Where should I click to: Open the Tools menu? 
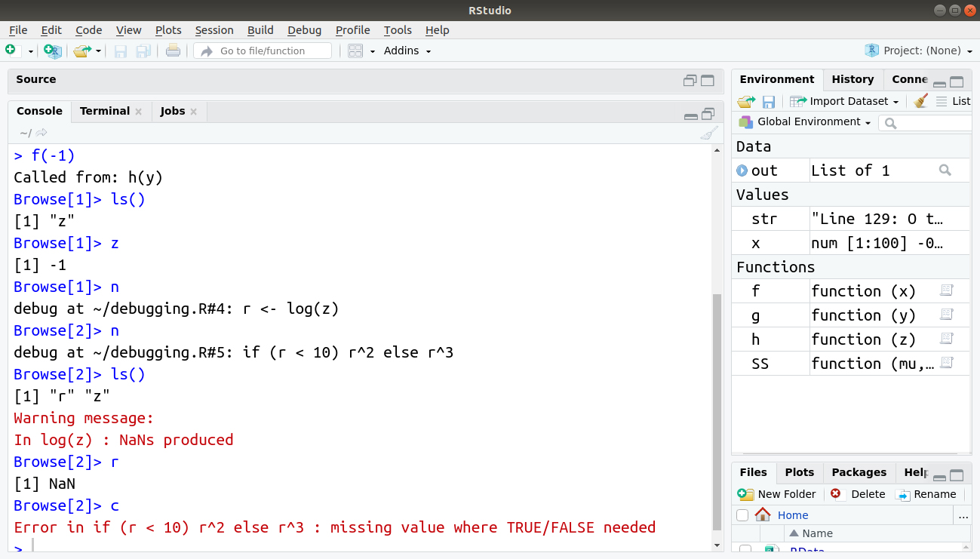(398, 30)
